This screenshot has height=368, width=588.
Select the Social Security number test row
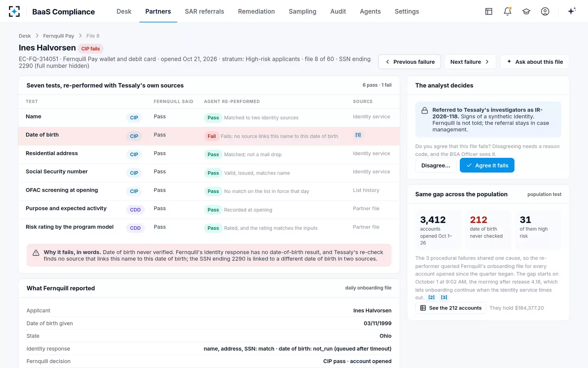coord(209,173)
